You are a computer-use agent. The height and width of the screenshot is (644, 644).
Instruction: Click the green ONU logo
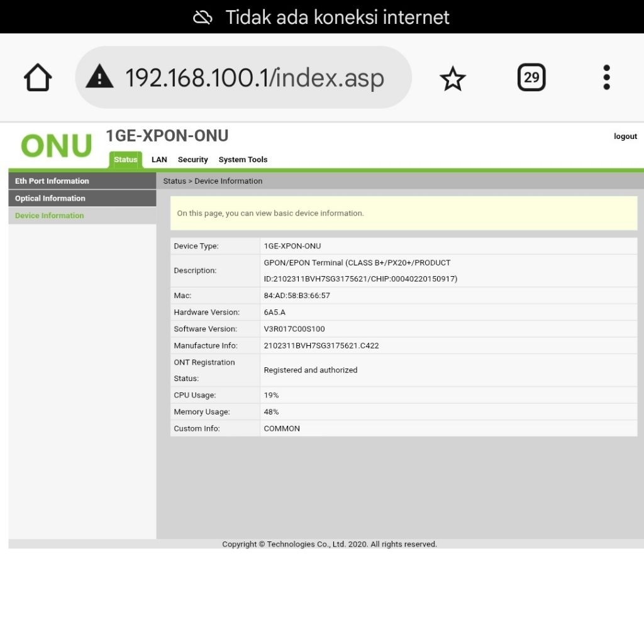click(x=56, y=146)
